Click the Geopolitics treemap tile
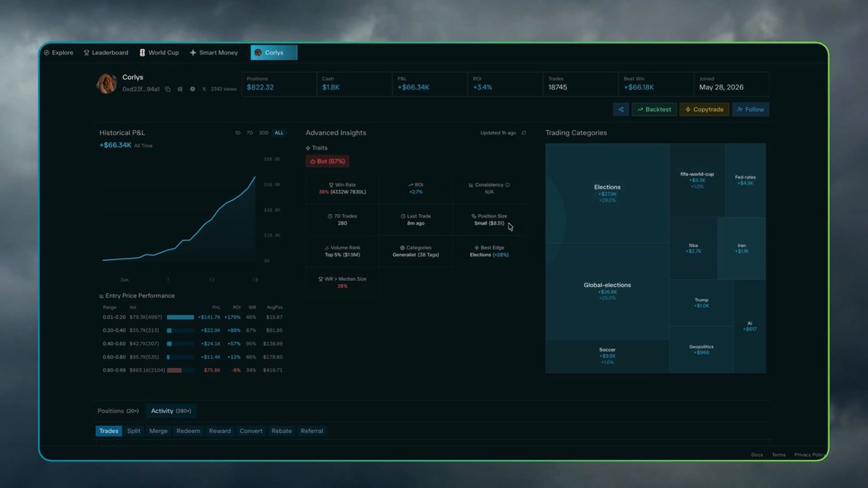The image size is (868, 488). 701,349
